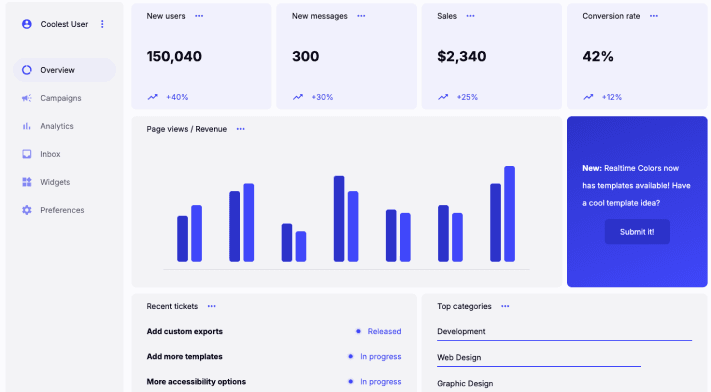The height and width of the screenshot is (392, 711).
Task: Click the trend arrow icon next to +25%
Action: click(x=443, y=97)
